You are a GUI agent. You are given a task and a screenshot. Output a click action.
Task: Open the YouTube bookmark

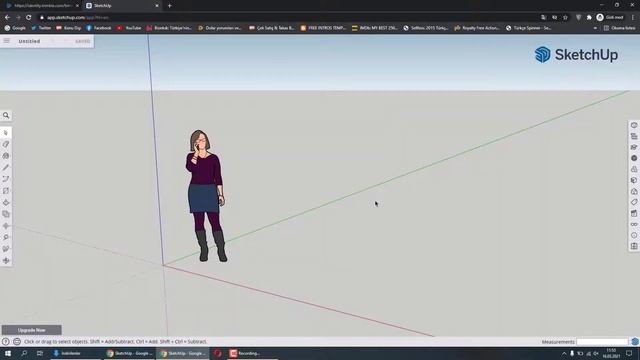click(x=129, y=28)
